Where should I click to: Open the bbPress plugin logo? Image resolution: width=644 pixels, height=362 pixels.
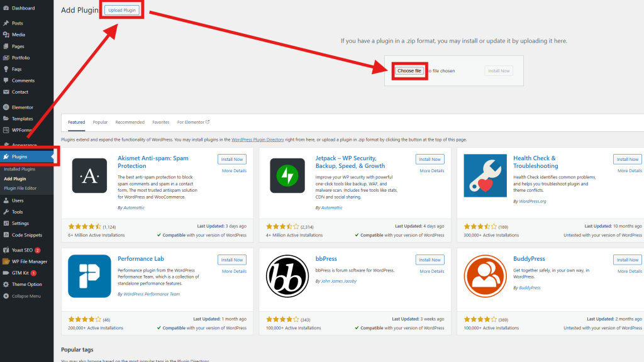287,277
